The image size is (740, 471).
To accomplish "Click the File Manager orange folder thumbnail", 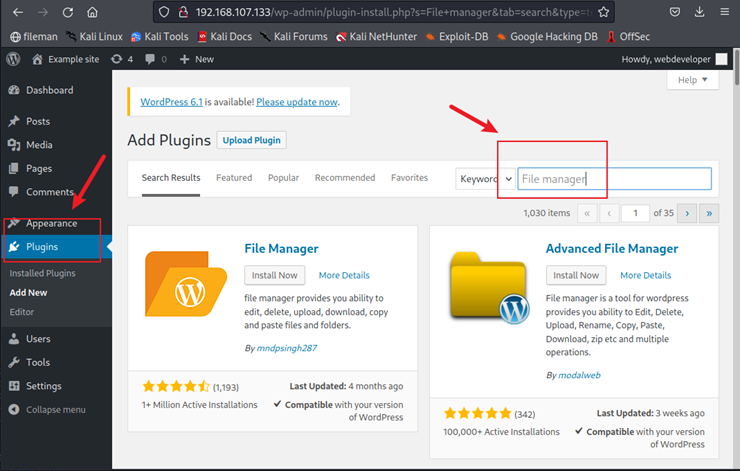I will coord(186,284).
